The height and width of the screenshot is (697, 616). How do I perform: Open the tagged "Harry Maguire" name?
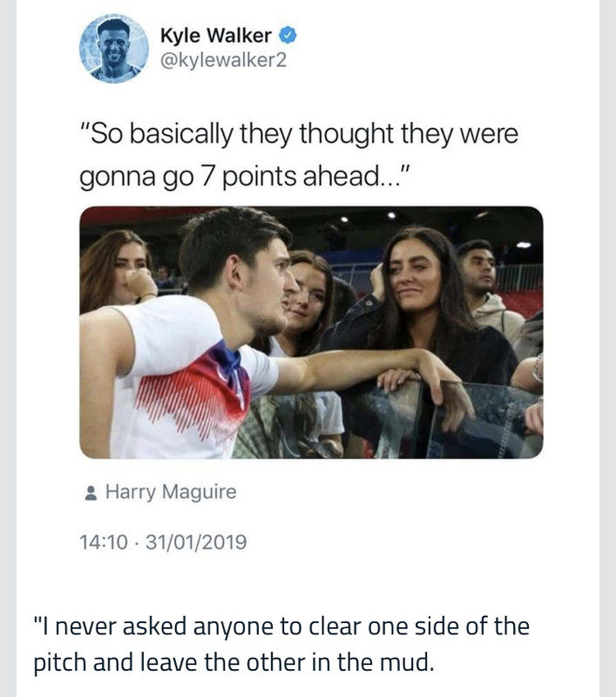click(x=171, y=492)
